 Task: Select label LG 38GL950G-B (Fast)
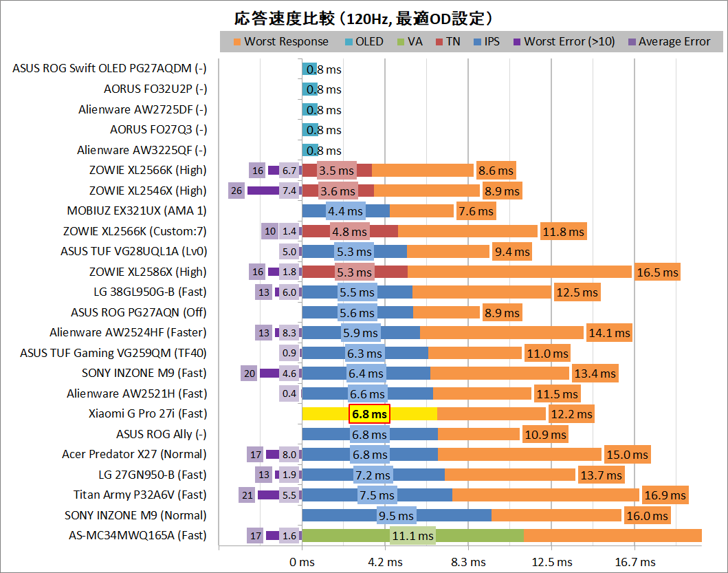pyautogui.click(x=150, y=292)
